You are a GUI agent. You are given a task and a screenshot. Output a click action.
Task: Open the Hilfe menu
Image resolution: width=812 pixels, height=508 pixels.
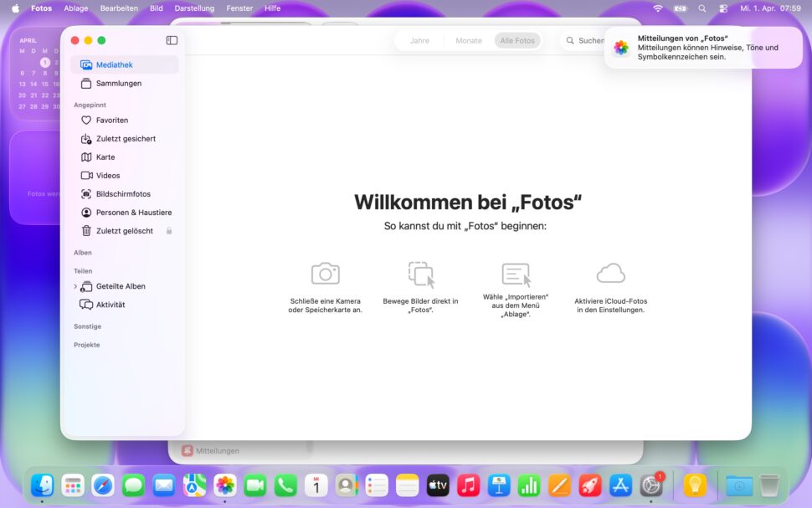coord(272,8)
